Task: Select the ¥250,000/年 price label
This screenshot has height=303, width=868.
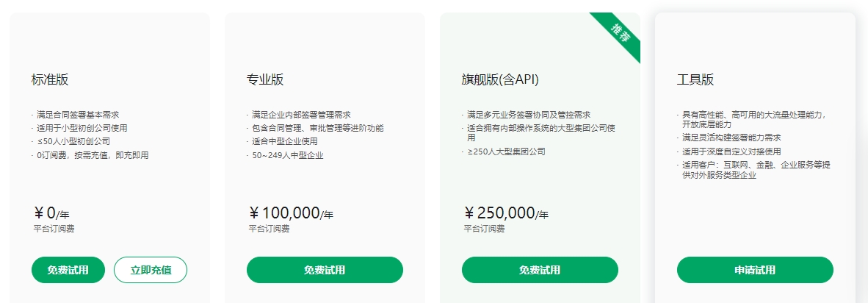Action: click(x=506, y=213)
